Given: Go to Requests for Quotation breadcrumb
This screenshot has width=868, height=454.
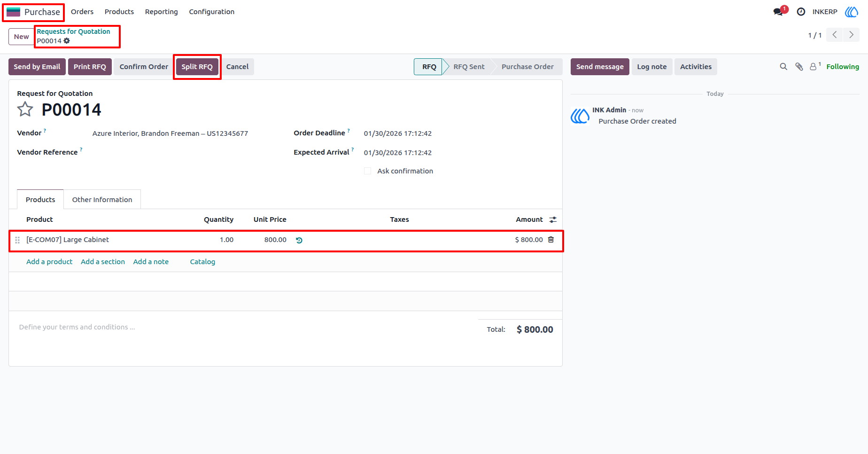Looking at the screenshot, I should [x=74, y=31].
